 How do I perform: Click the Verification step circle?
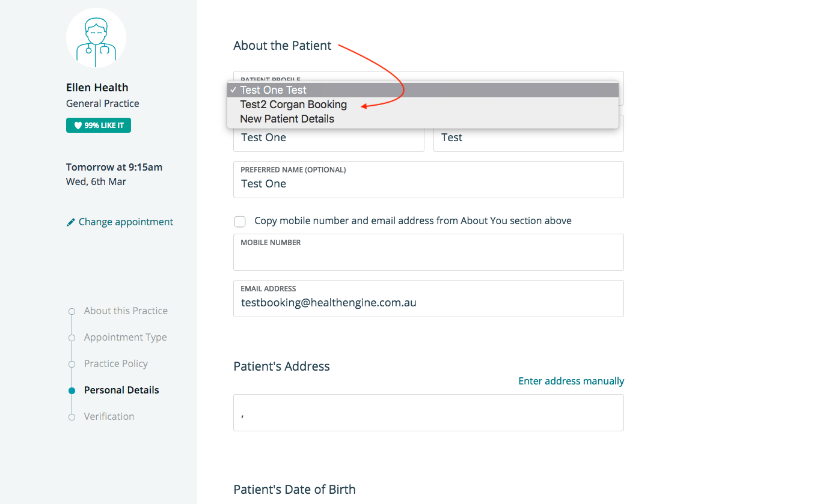[72, 417]
